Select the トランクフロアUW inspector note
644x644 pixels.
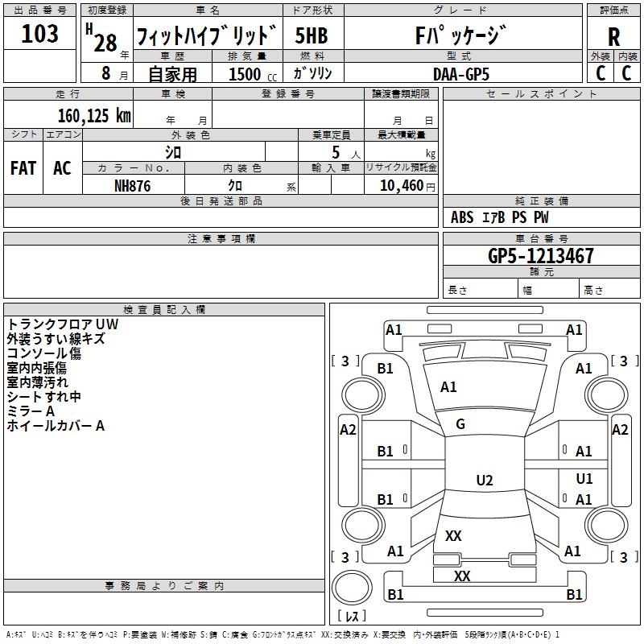[x=63, y=324]
